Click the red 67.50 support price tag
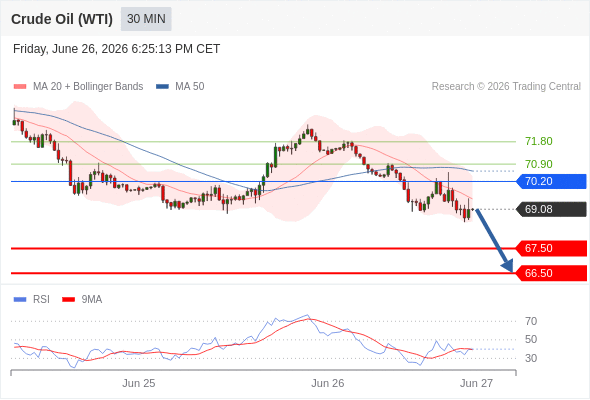This screenshot has height=400, width=590. click(x=551, y=248)
